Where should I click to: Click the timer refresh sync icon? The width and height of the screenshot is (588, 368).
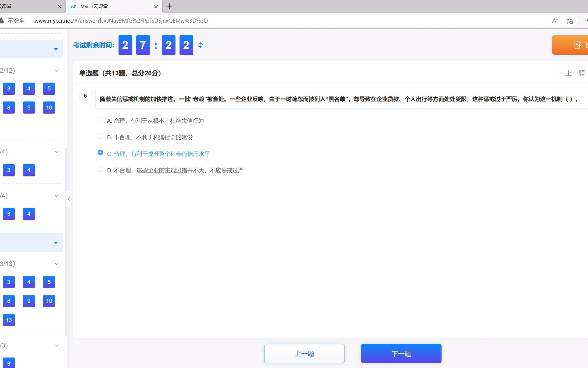point(200,45)
